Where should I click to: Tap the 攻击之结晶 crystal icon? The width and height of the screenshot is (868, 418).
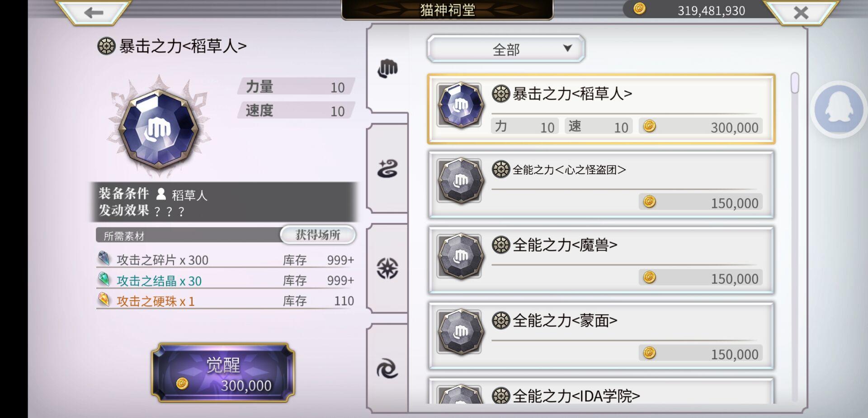(x=104, y=279)
